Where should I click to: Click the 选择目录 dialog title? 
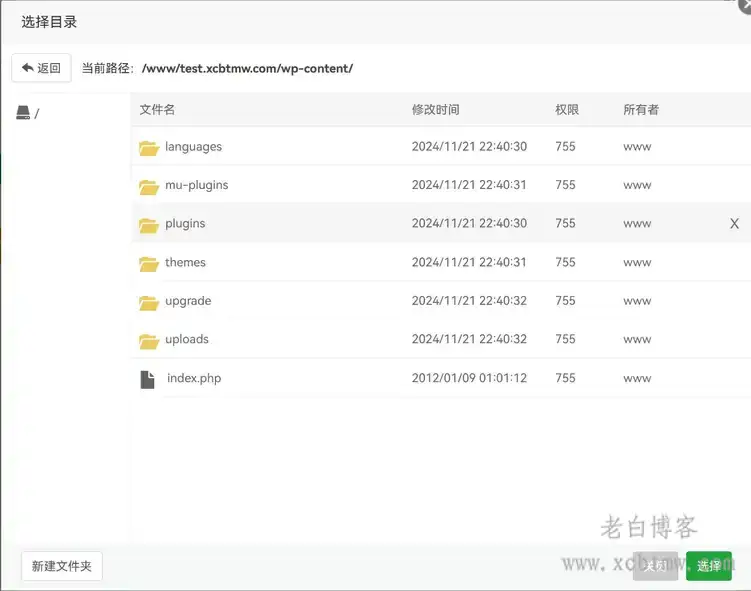(x=49, y=22)
